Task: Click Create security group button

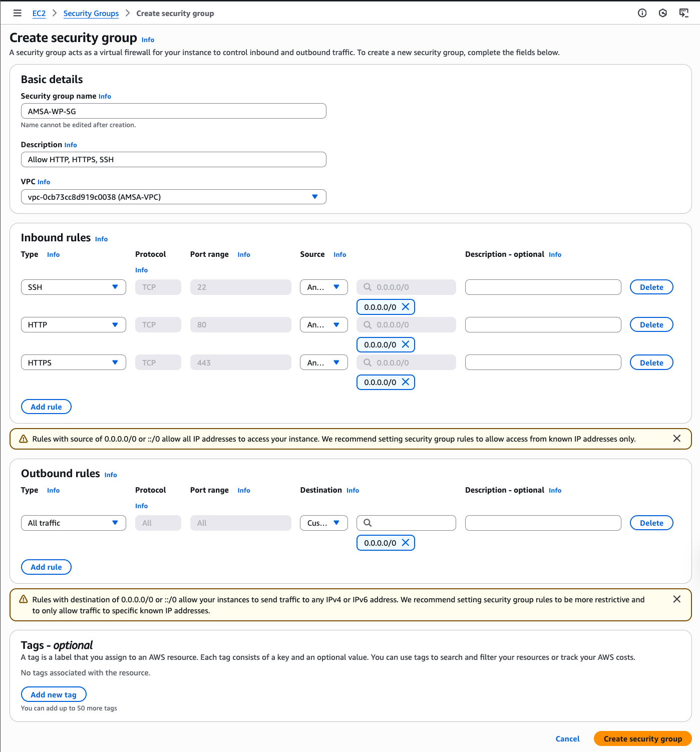Action: click(x=642, y=738)
